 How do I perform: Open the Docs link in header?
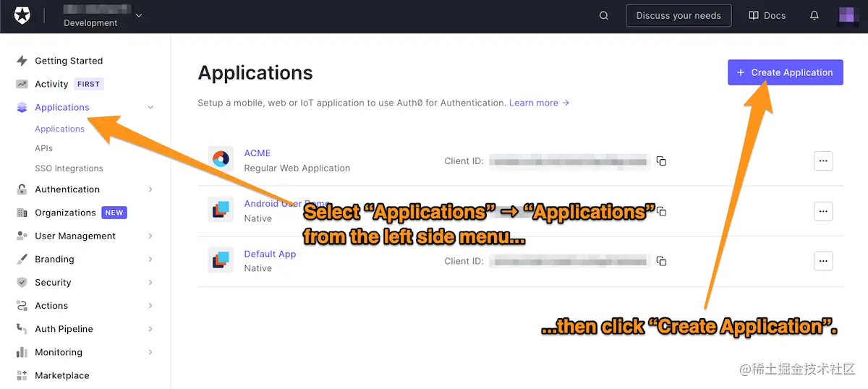click(x=767, y=15)
